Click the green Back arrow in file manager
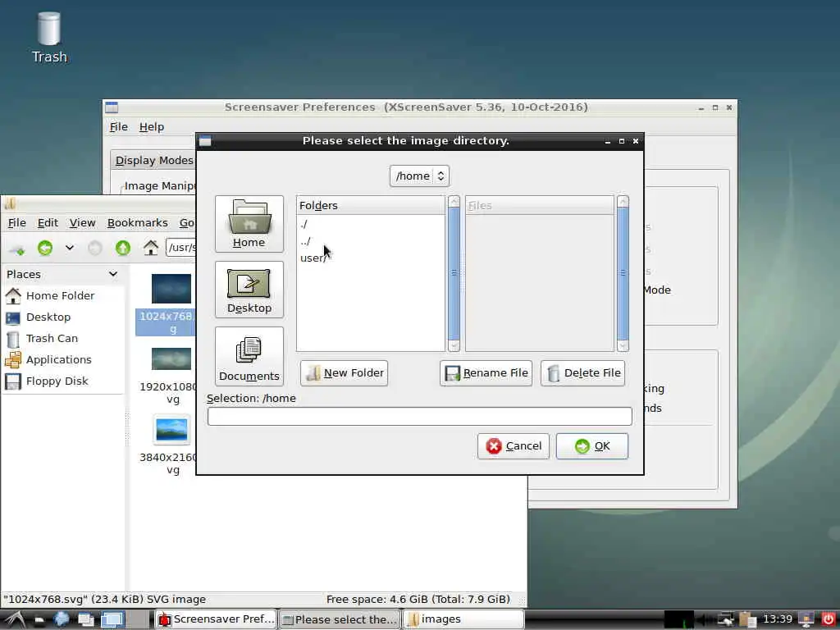Image resolution: width=840 pixels, height=630 pixels. point(45,248)
